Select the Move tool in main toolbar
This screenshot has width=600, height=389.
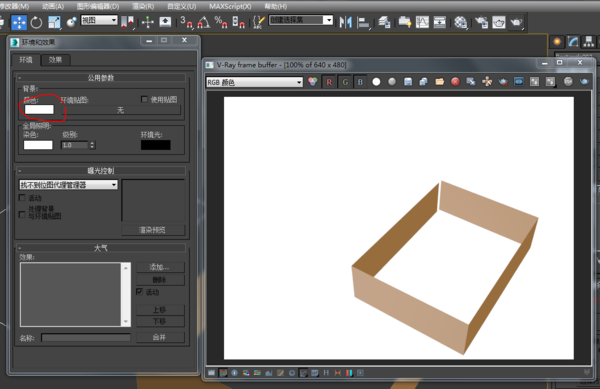pos(19,22)
